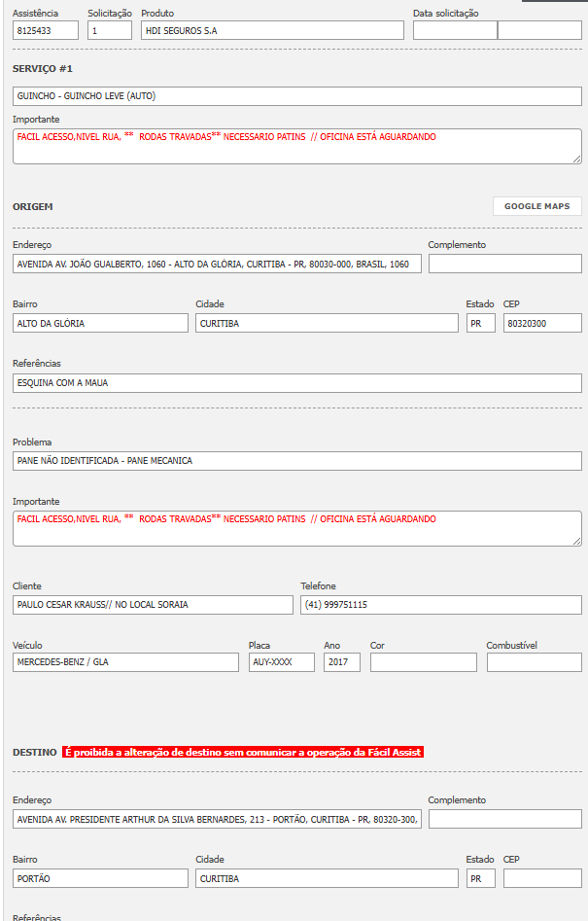Image resolution: width=588 pixels, height=921 pixels.
Task: Focus the service field with GUINCHO LEVE
Action: point(297,96)
